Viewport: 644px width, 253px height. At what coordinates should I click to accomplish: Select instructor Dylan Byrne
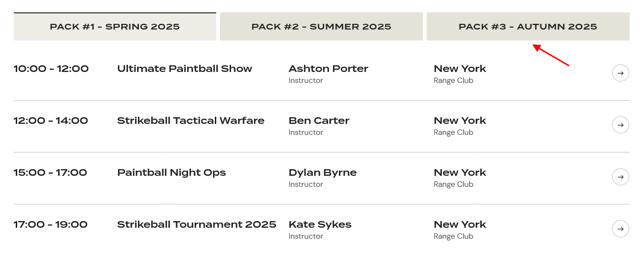323,172
